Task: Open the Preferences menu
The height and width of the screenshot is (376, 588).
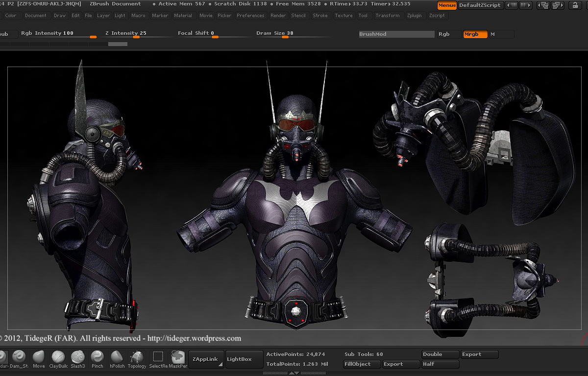Action: [250, 16]
